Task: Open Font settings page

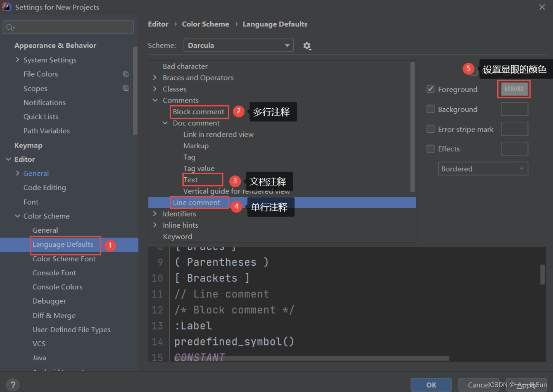Action: tap(31, 202)
